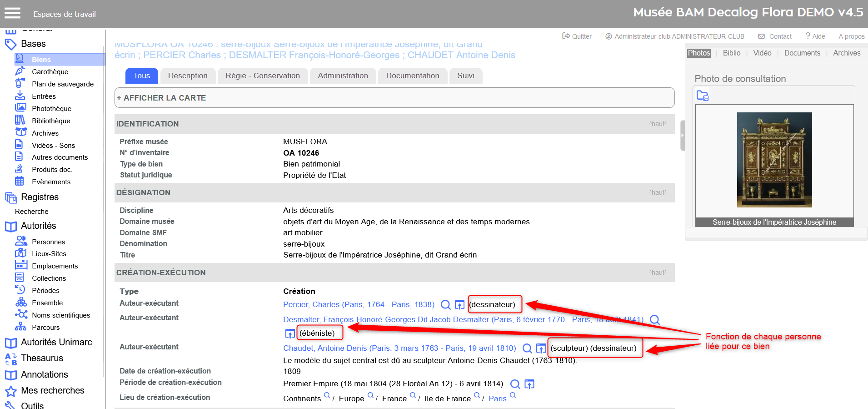Viewport: 868px width, 409px height.
Task: Open the Percier, Charles person link
Action: [358, 304]
